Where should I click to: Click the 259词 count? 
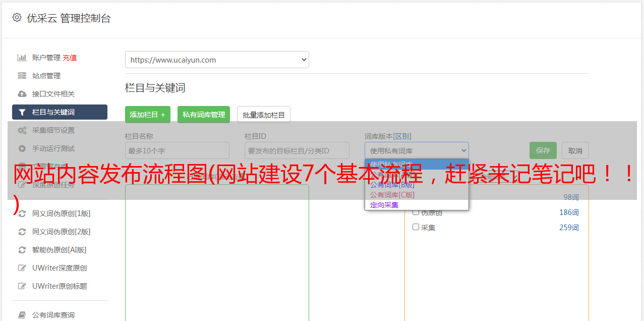(569, 228)
